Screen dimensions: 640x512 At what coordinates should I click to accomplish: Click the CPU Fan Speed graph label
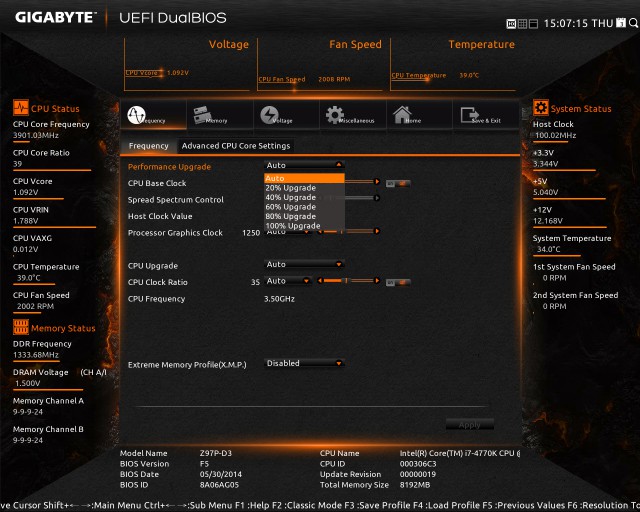pos(282,79)
